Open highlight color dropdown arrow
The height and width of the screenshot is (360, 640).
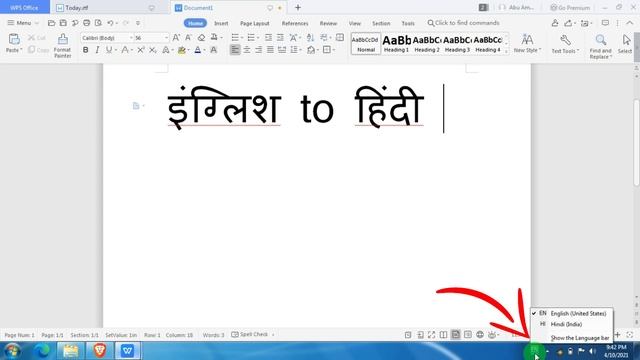point(189,50)
